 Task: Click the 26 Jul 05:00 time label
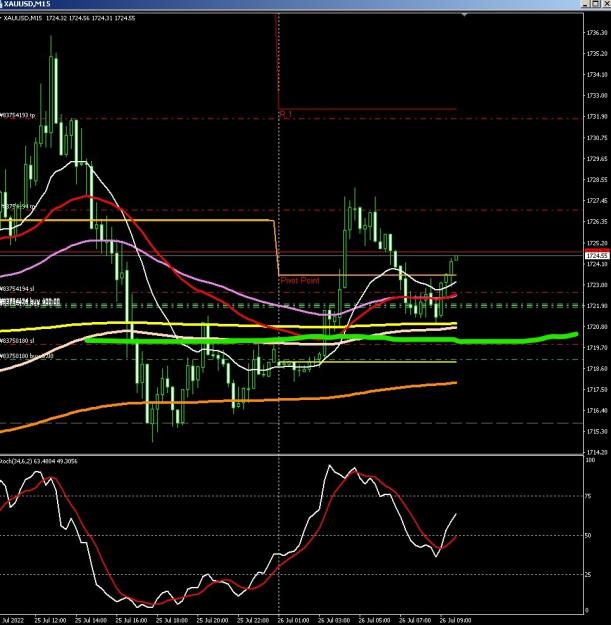374,620
